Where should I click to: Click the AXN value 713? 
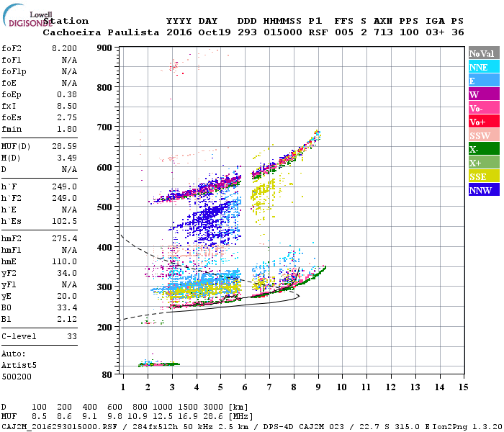click(383, 32)
